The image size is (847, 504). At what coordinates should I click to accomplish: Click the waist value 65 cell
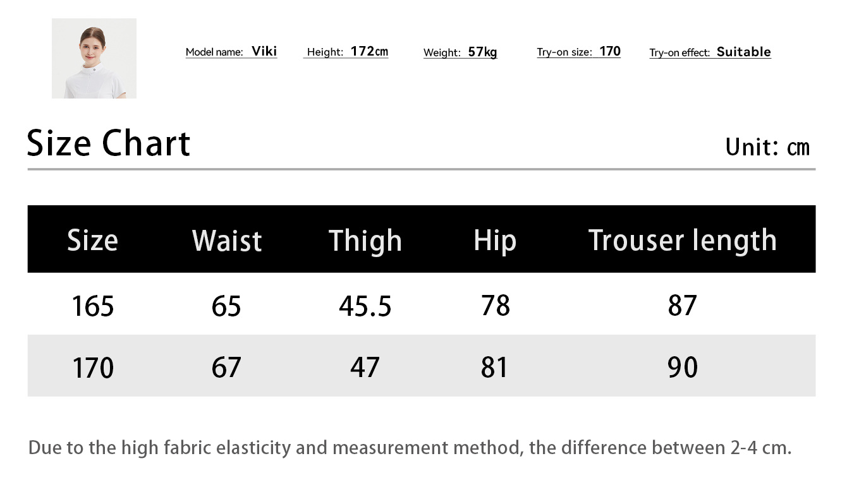tap(226, 306)
